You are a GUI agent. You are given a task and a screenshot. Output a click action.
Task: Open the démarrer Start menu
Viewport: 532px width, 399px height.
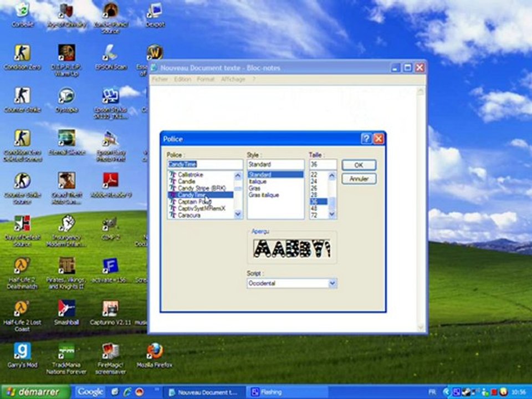point(34,392)
